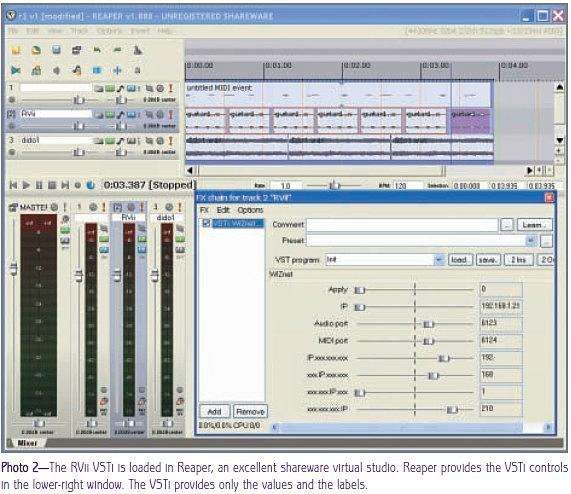Select the VSTi WIZnet entry in the FX list
Screen dimensions: 571x494
(237, 223)
